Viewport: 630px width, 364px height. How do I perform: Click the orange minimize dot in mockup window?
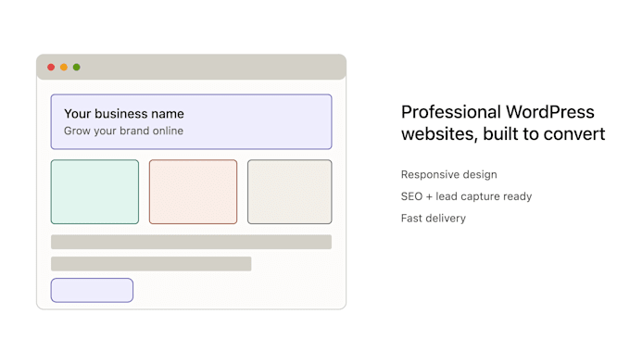64,67
